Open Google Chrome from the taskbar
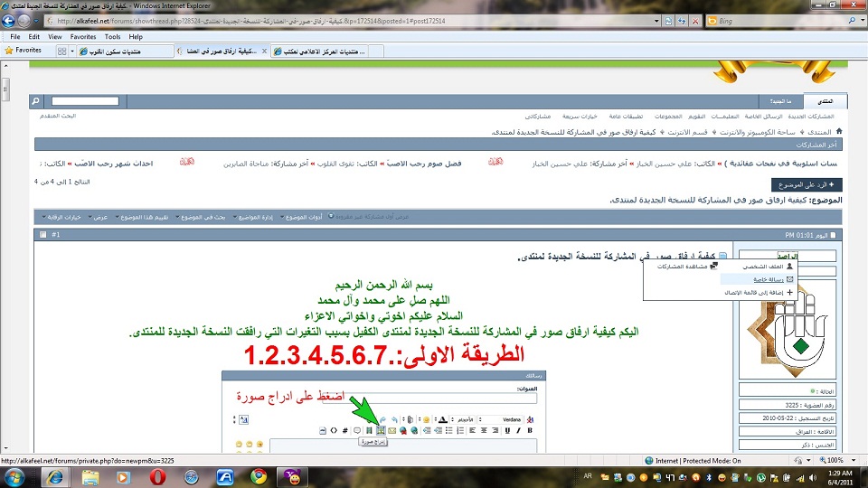The width and height of the screenshot is (868, 488). 259,476
